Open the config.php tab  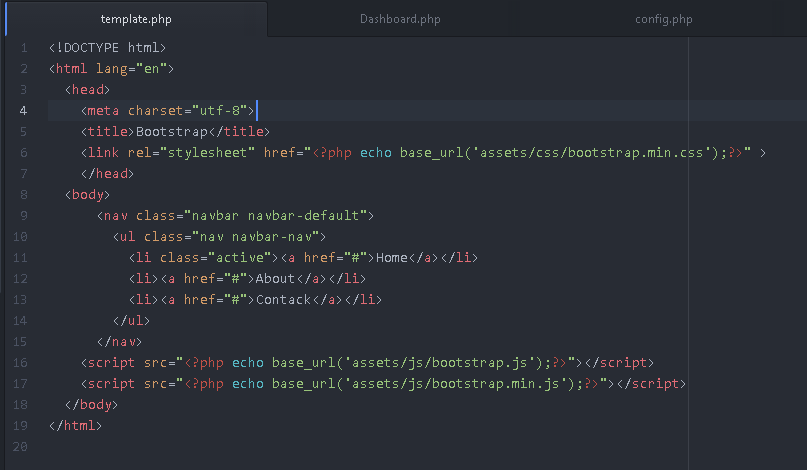point(663,19)
